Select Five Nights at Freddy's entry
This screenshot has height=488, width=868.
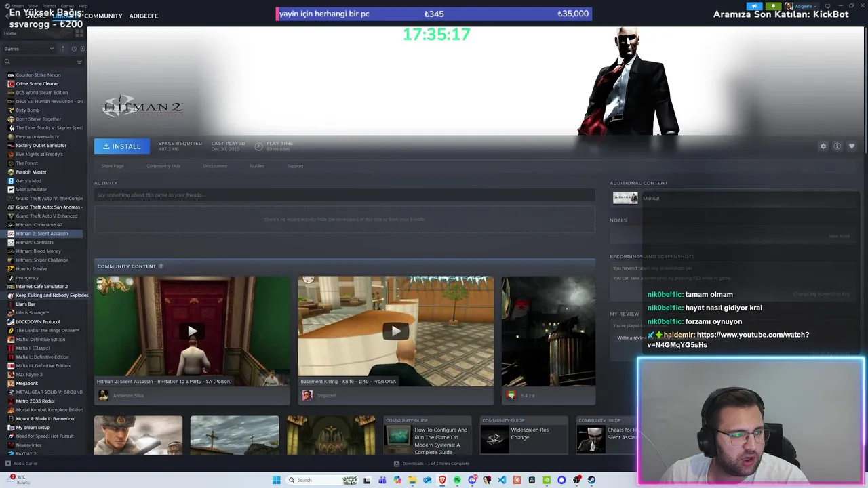39,155
